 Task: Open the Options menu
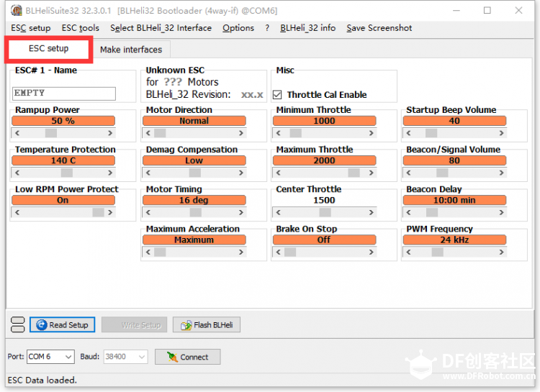[238, 28]
